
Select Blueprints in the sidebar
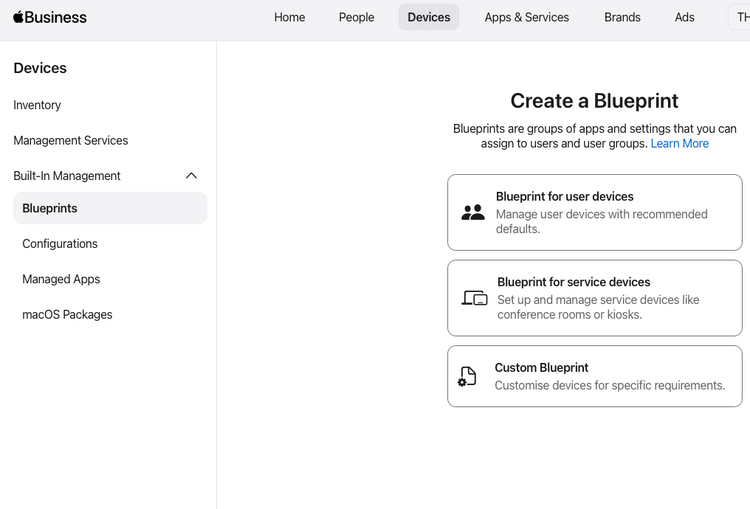110,208
